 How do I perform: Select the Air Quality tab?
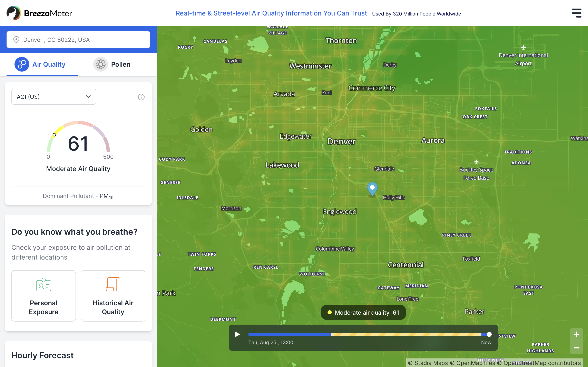click(42, 64)
